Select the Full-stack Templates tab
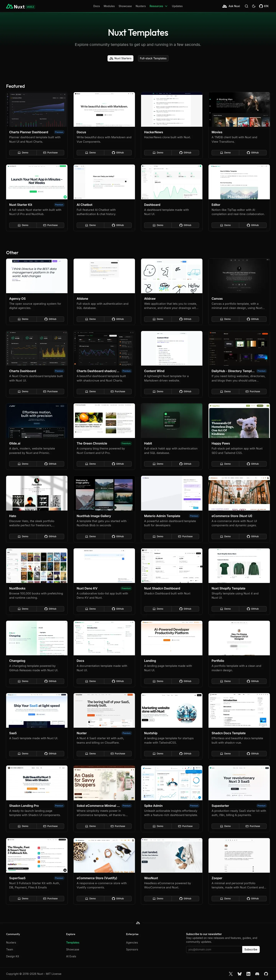 point(153,58)
